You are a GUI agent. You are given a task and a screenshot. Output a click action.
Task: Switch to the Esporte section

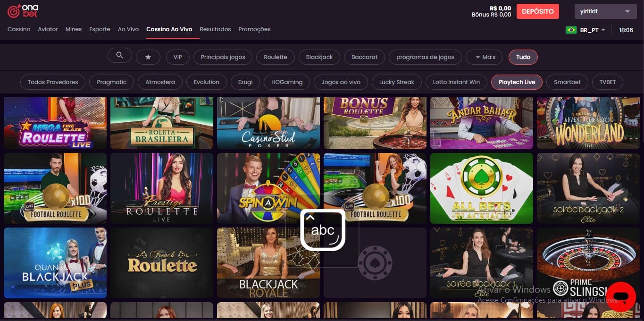click(100, 29)
